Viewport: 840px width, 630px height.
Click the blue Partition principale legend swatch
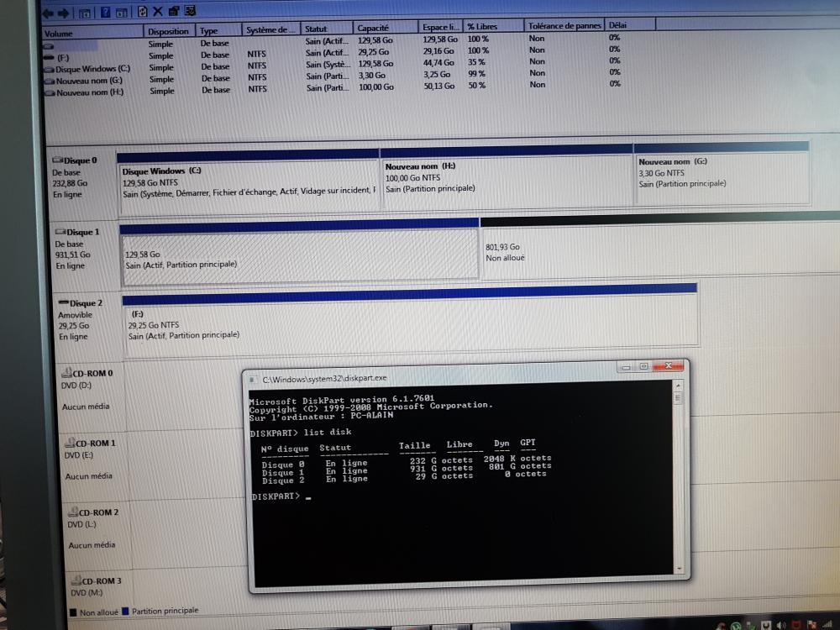(x=125, y=612)
